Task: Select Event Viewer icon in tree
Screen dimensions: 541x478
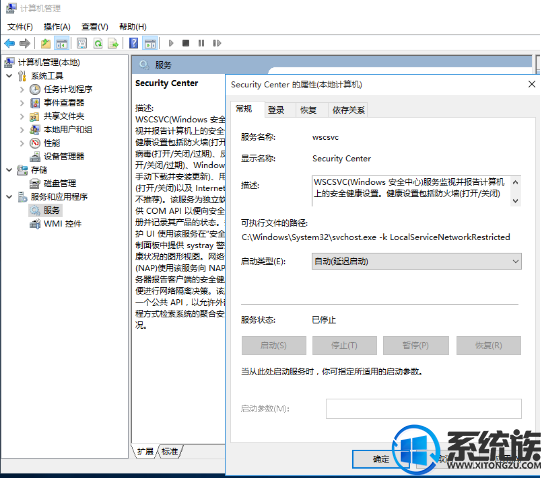Action: coord(35,103)
